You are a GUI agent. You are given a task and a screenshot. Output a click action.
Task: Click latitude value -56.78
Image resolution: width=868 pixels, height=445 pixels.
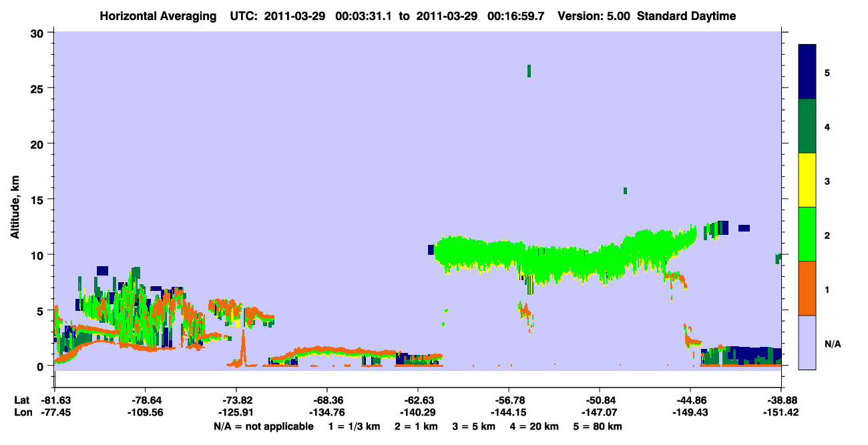click(x=509, y=400)
